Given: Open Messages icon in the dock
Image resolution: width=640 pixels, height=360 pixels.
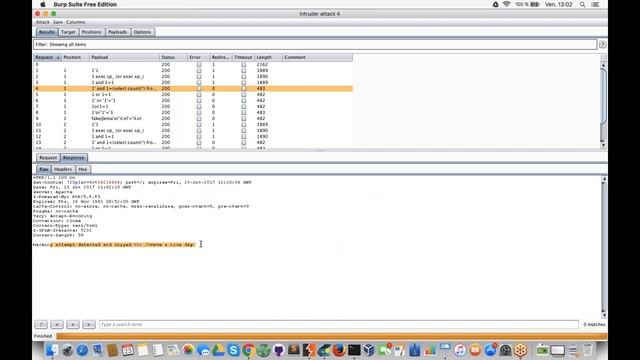Looking at the screenshot, I should pyautogui.click(x=203, y=350).
